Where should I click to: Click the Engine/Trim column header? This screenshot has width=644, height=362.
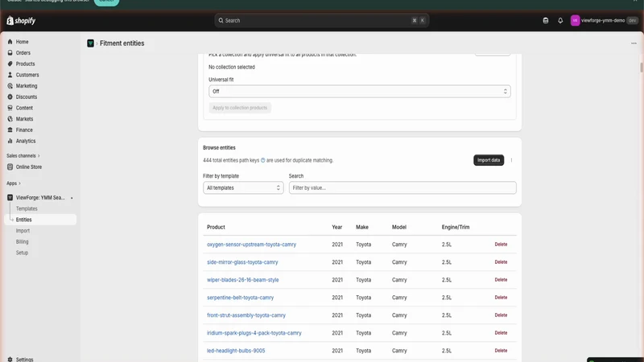[x=456, y=227]
